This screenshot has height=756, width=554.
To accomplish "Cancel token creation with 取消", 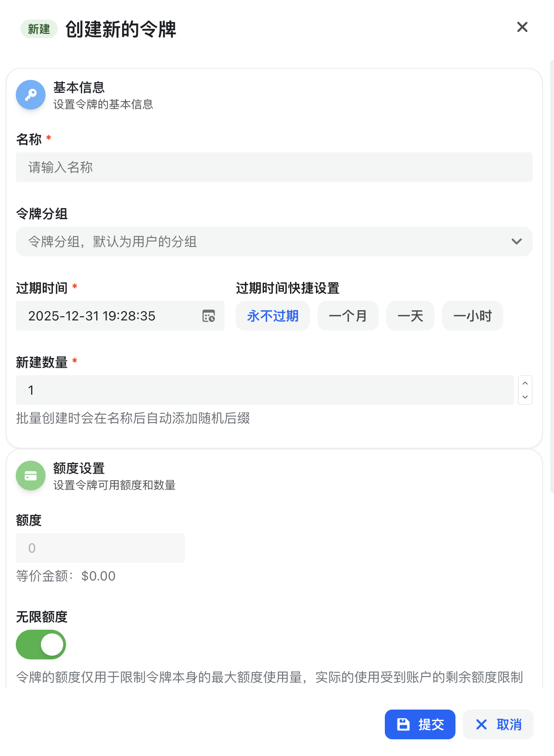I will pyautogui.click(x=498, y=724).
